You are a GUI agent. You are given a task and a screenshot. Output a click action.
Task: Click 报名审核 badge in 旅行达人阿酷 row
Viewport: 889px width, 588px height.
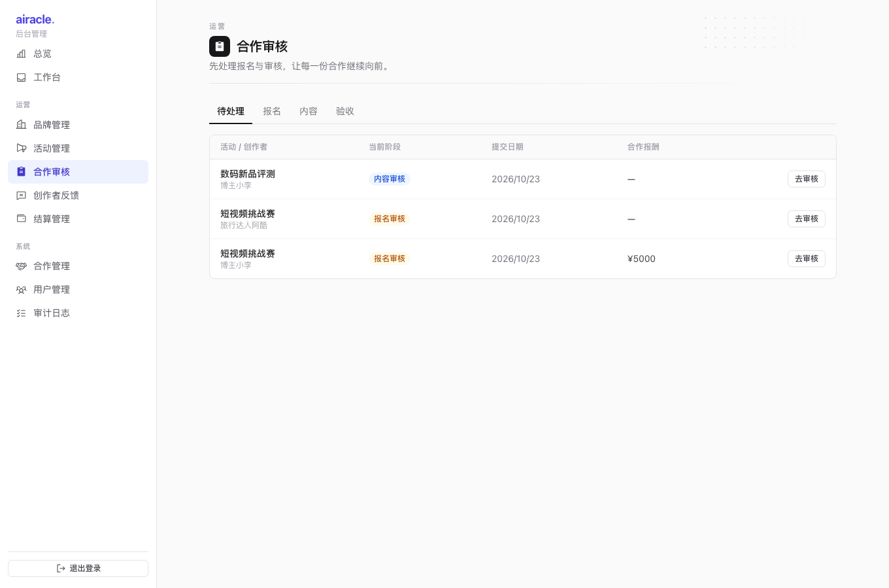(390, 219)
